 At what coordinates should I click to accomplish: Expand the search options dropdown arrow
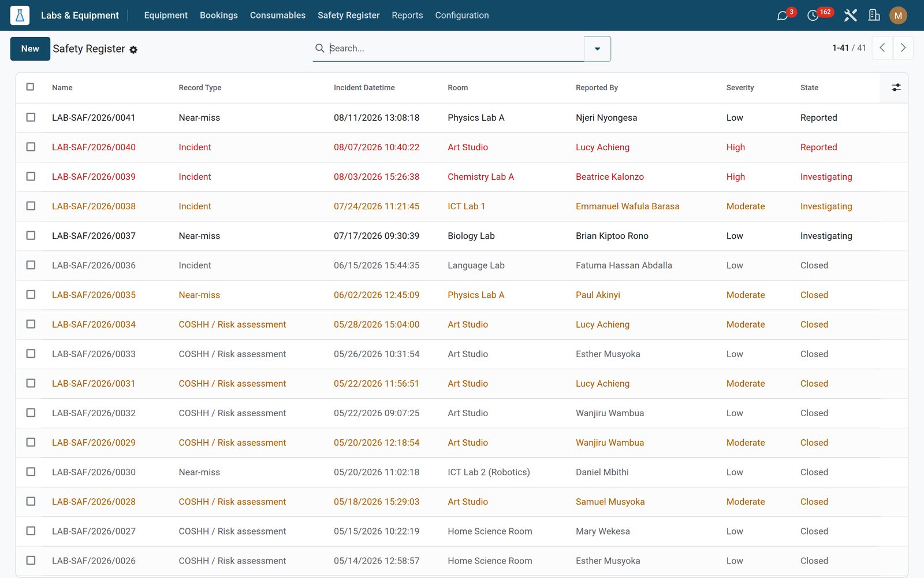click(597, 49)
